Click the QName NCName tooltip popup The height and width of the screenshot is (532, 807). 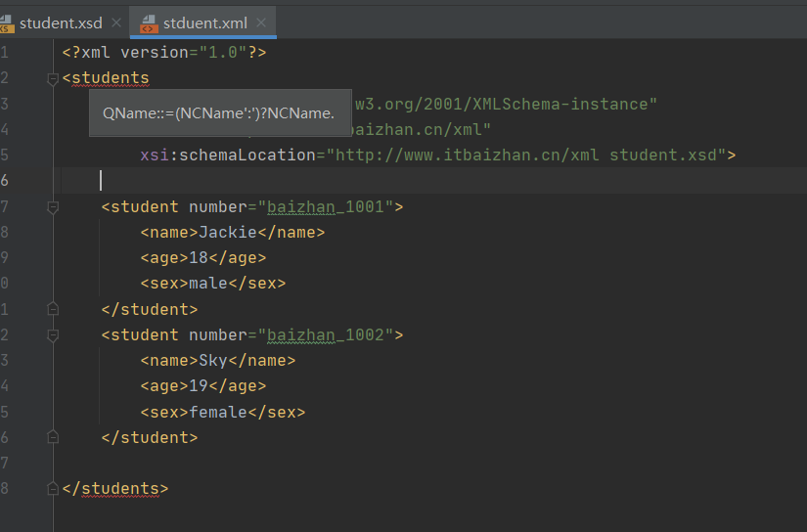tap(220, 112)
